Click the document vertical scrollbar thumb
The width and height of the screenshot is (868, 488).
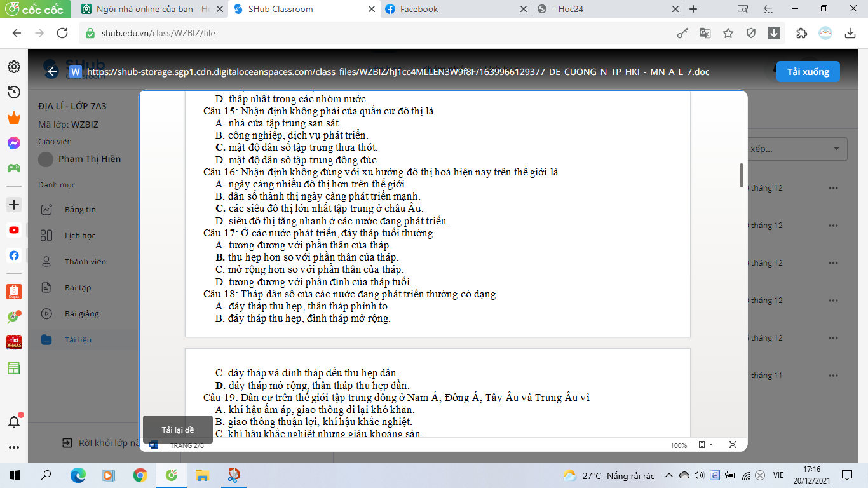click(741, 175)
